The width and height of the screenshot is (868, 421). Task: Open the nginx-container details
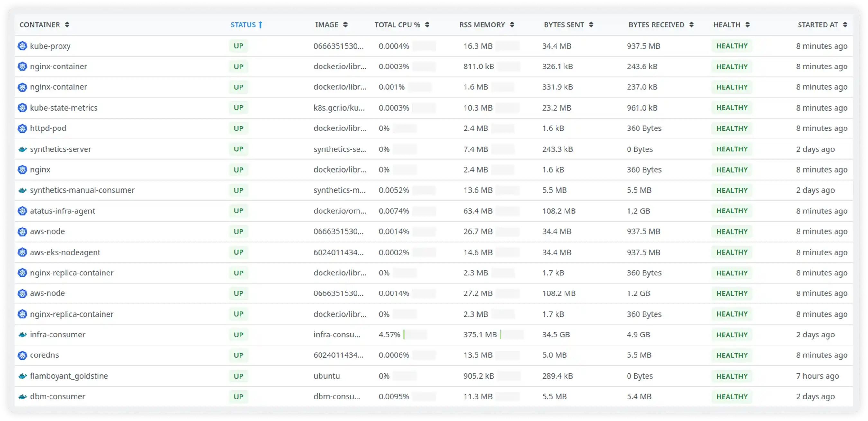58,66
